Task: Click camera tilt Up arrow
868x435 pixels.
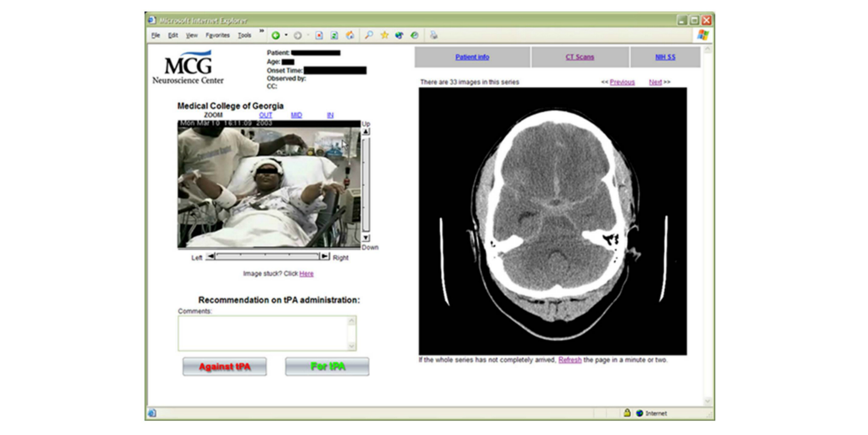Action: click(366, 132)
